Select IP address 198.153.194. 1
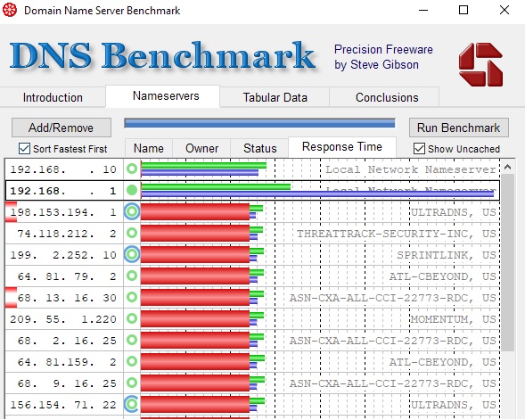Image resolution: width=525 pixels, height=420 pixels. (x=63, y=212)
